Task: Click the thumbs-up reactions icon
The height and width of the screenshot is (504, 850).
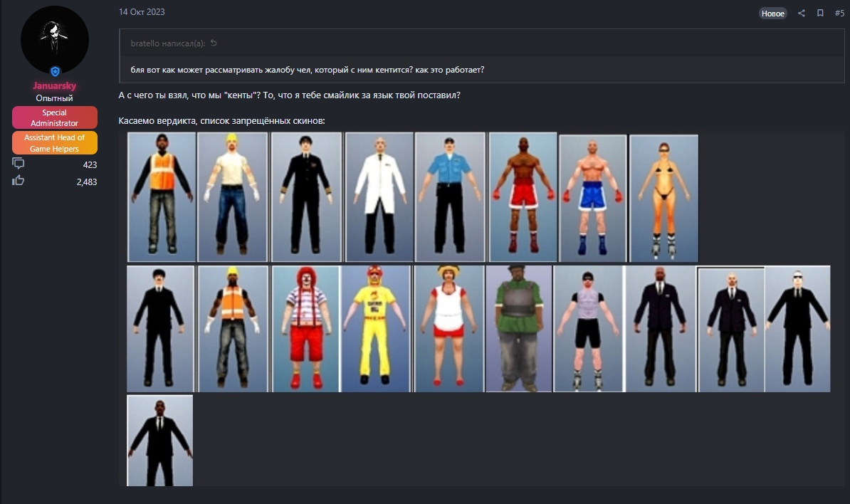Action: [19, 181]
